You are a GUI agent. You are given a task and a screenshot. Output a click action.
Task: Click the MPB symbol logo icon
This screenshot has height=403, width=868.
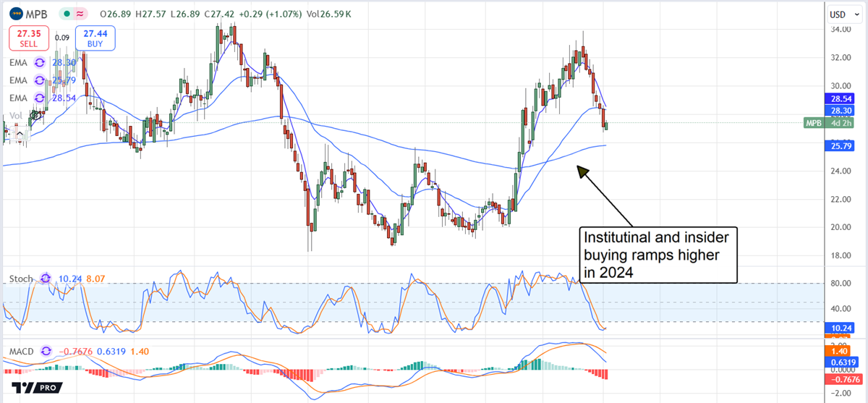coord(14,14)
